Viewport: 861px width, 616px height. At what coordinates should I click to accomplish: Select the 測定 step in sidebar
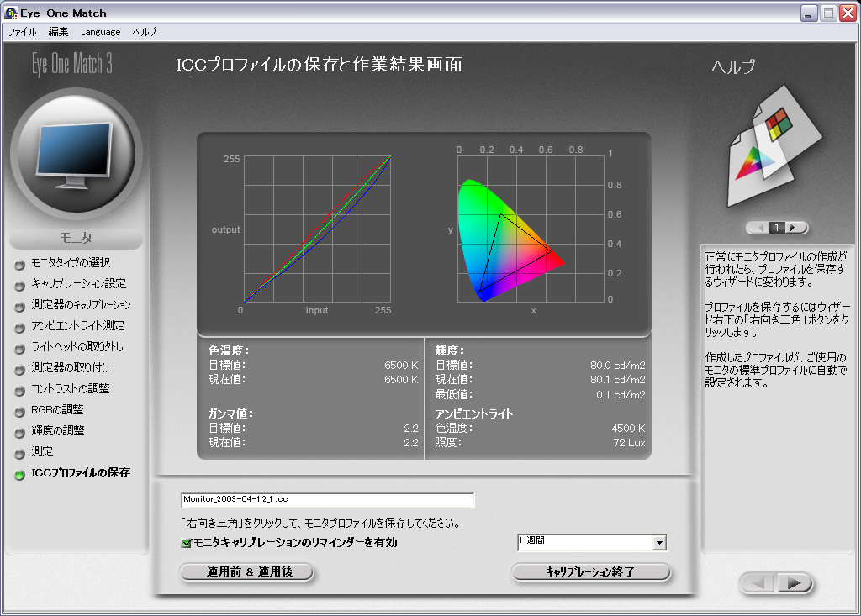44,452
